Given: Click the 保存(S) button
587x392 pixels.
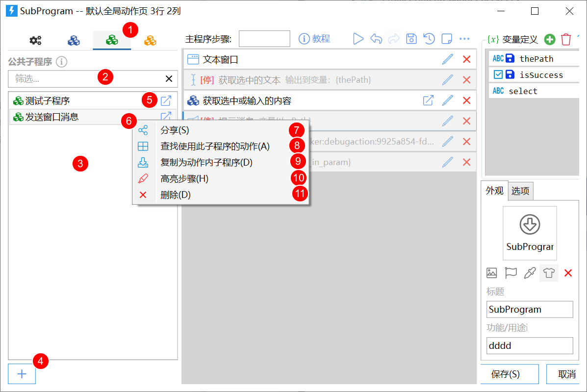Looking at the screenshot, I should pos(506,374).
